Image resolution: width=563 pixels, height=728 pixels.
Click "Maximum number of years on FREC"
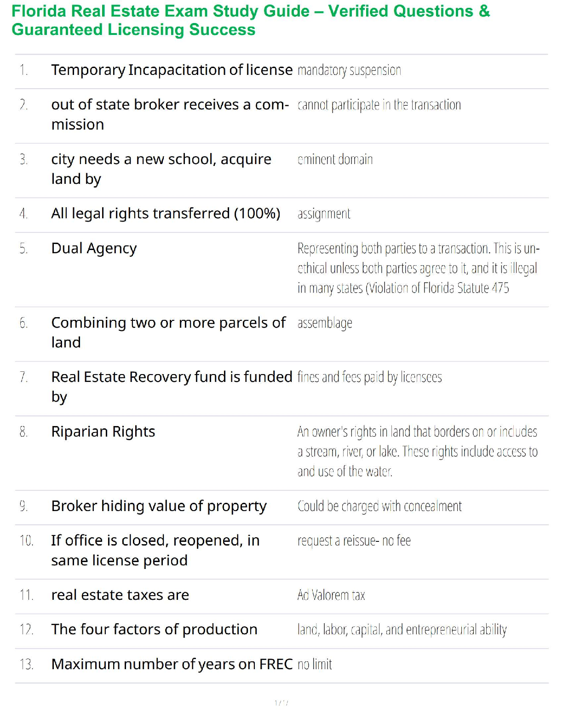[172, 664]
